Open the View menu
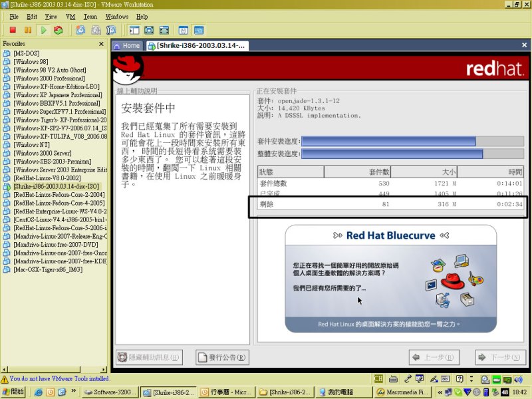 pyautogui.click(x=51, y=17)
